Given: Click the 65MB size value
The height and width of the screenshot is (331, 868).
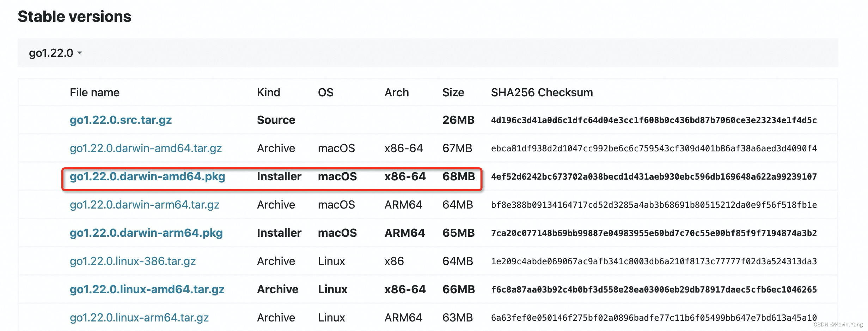Looking at the screenshot, I should (458, 233).
